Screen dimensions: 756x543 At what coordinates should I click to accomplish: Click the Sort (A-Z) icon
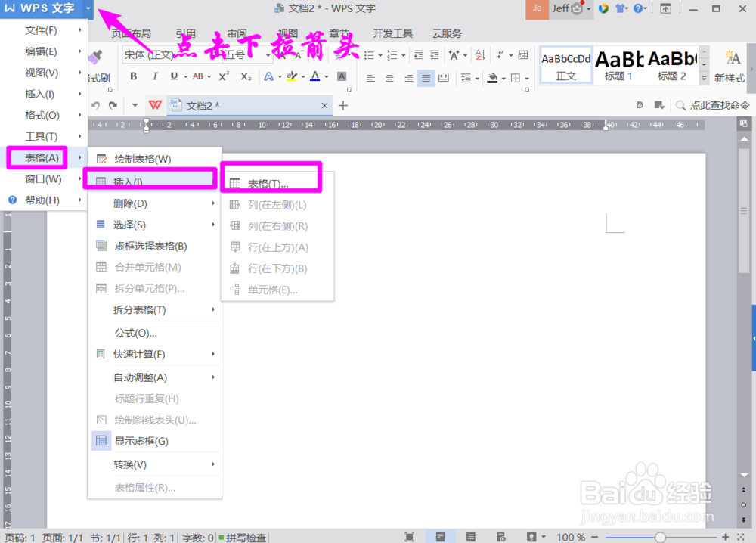(x=480, y=55)
